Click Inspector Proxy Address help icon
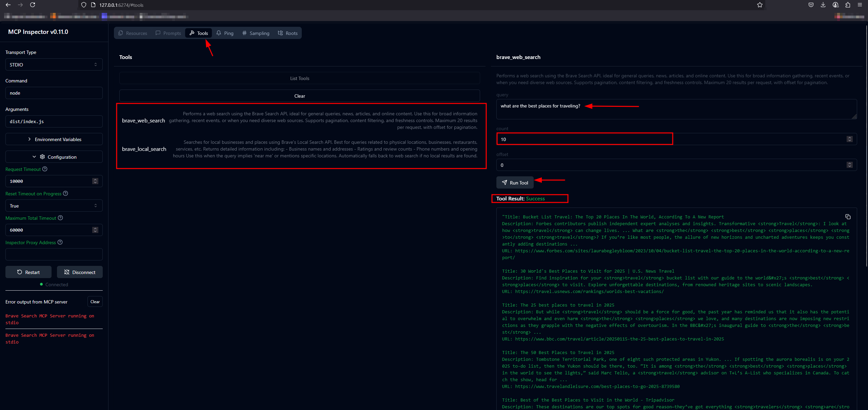The height and width of the screenshot is (410, 868). click(60, 242)
